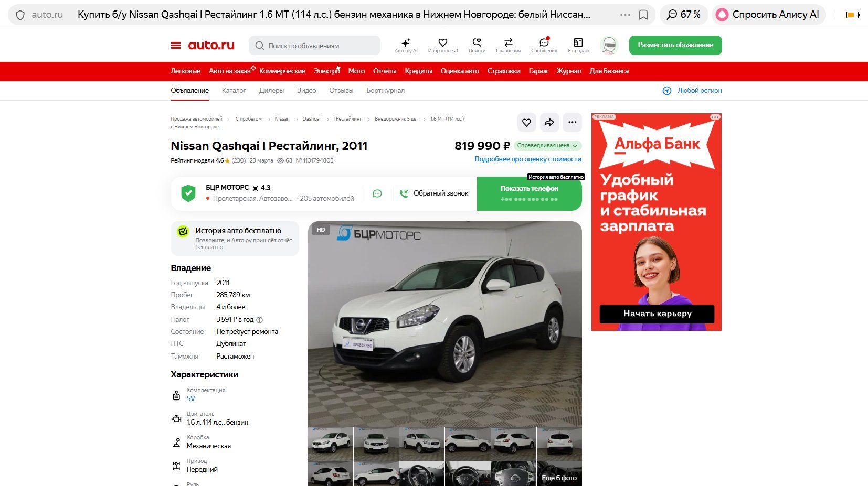Viewport: 868px width, 486px height.
Task: Click 'Продажа автомобилей' breadcrumb
Action: pyautogui.click(x=196, y=119)
